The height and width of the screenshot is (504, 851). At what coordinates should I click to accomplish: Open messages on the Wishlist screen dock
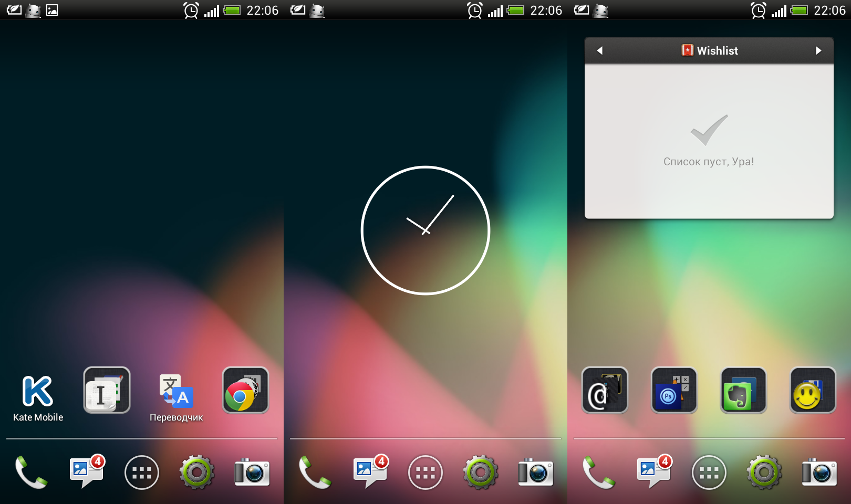pos(655,471)
